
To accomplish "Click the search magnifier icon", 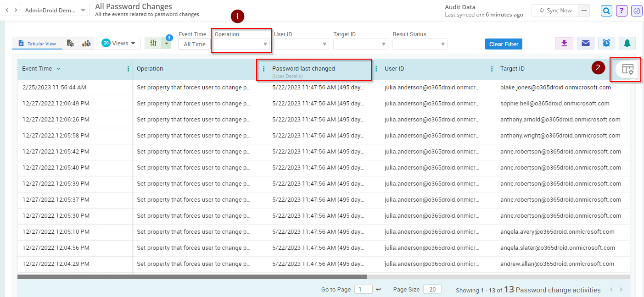I will 606,11.
